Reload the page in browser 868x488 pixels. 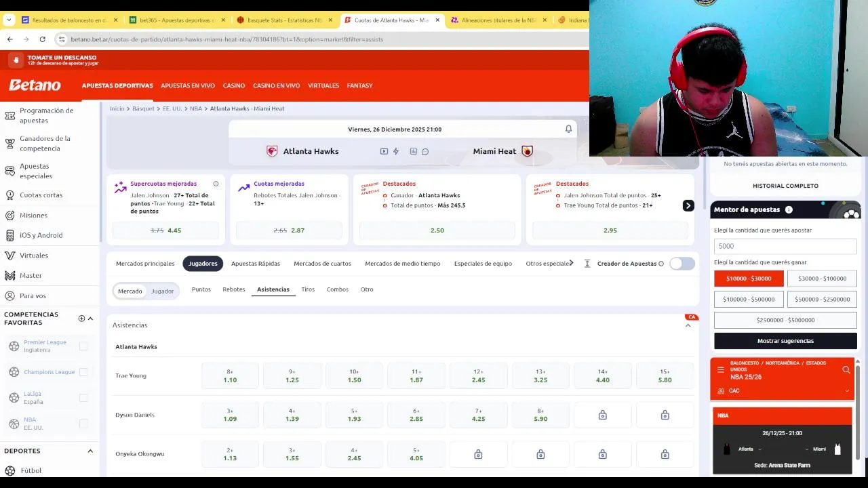click(42, 39)
